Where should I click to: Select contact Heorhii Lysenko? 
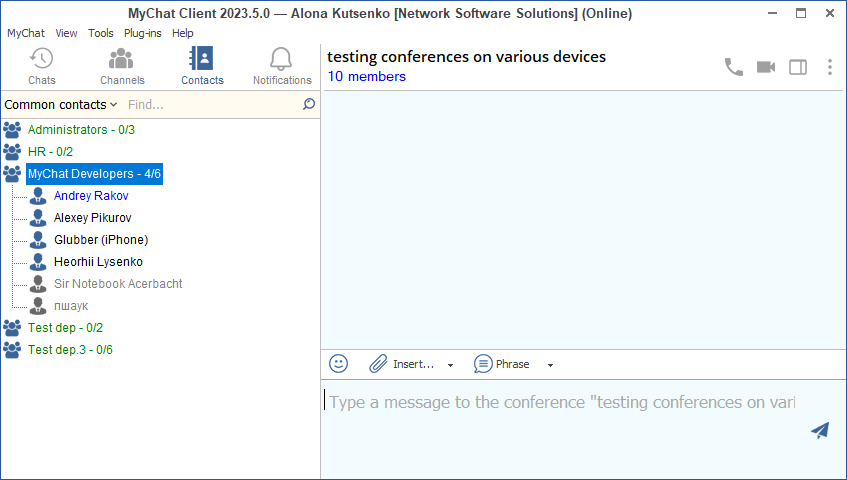98,262
